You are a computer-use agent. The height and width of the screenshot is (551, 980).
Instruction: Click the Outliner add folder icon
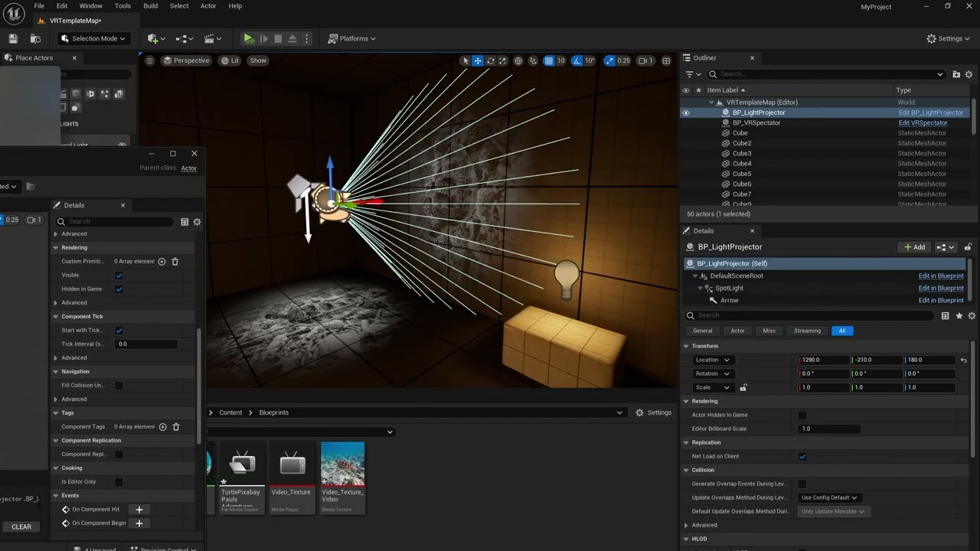(956, 74)
